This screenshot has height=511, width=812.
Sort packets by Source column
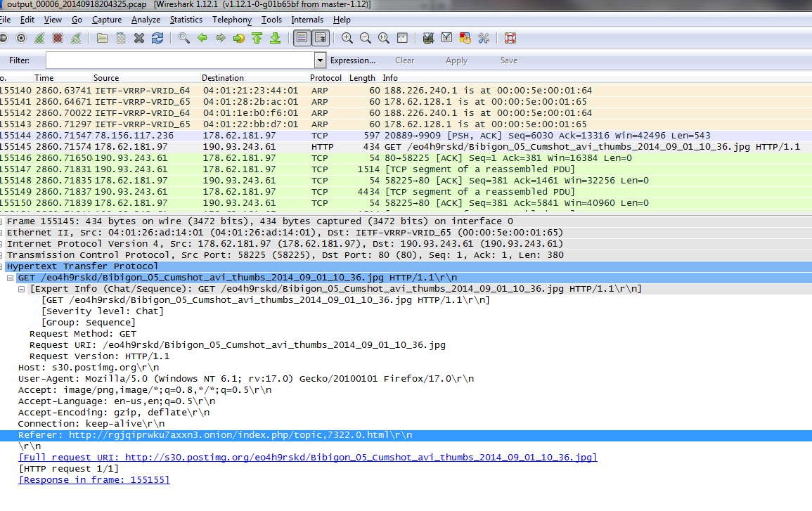coord(145,78)
